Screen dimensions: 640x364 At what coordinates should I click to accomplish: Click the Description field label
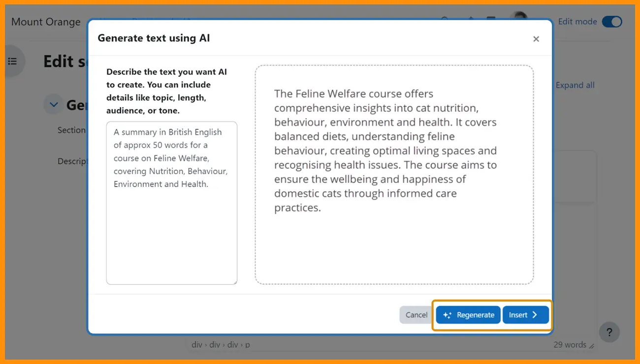pyautogui.click(x=72, y=161)
